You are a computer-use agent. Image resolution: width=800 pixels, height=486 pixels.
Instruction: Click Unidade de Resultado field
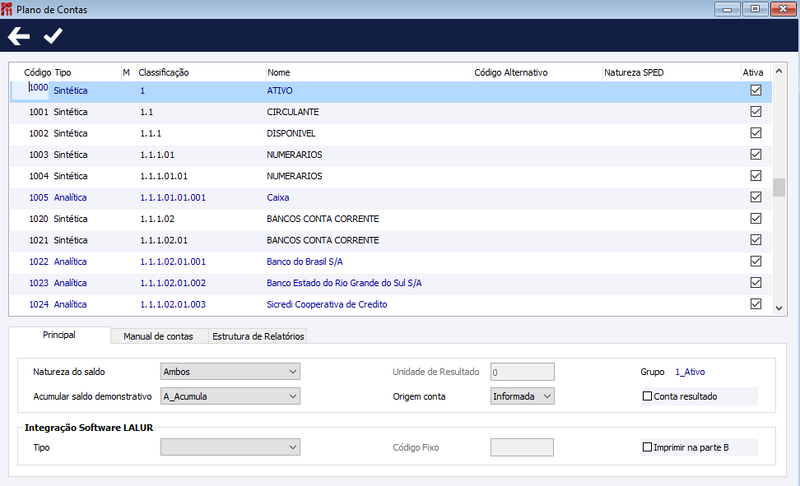click(x=522, y=372)
